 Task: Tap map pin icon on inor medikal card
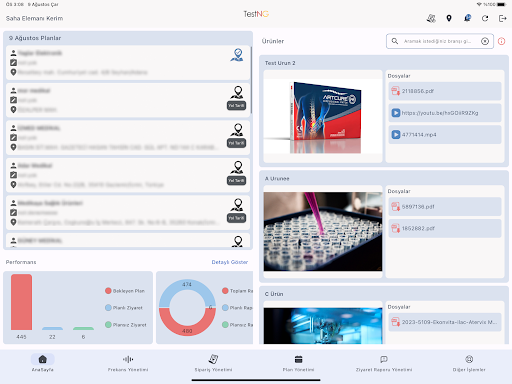click(237, 92)
